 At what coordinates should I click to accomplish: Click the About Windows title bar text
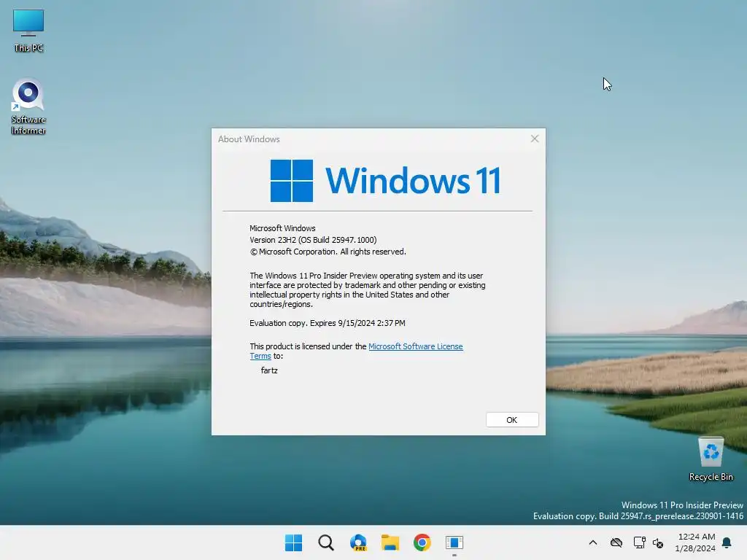pyautogui.click(x=249, y=139)
